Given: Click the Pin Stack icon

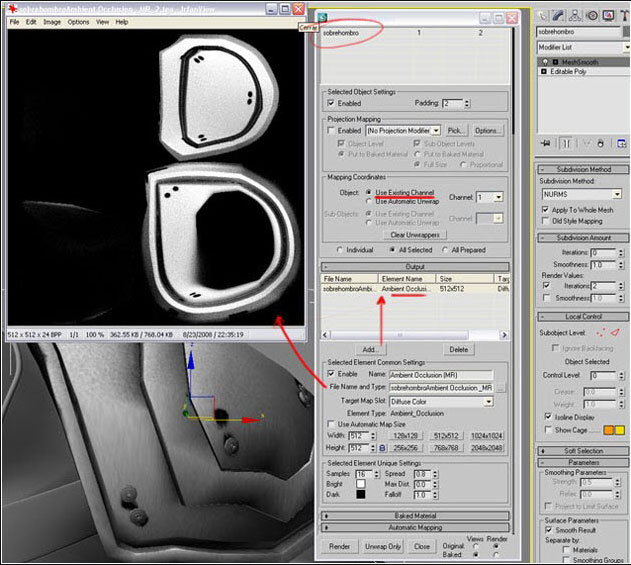Looking at the screenshot, I should (546, 143).
